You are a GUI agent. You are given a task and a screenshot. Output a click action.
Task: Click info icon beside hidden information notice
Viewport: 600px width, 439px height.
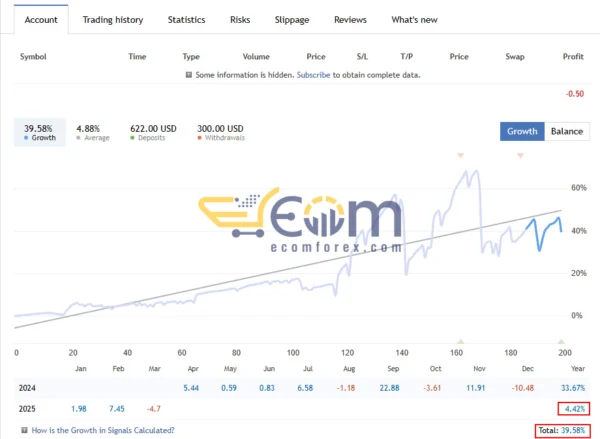point(189,75)
